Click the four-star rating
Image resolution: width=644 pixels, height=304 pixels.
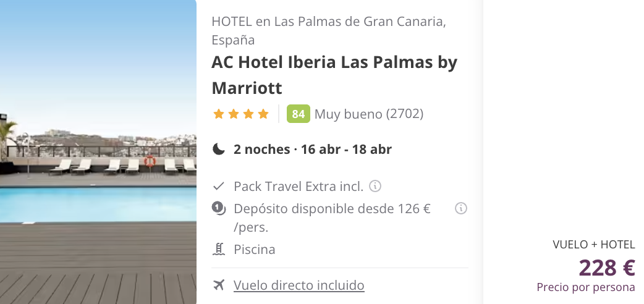(240, 114)
